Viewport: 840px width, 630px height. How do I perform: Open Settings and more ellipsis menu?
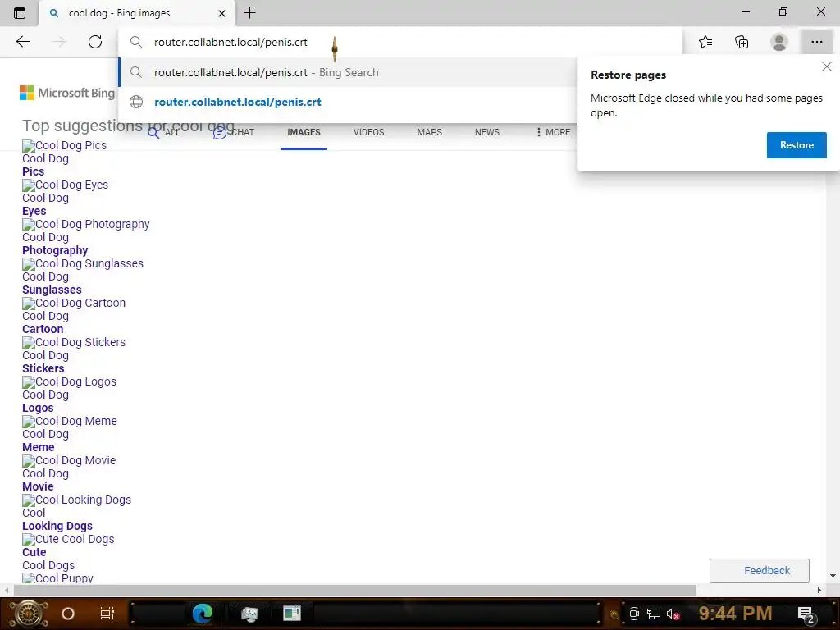[x=816, y=42]
